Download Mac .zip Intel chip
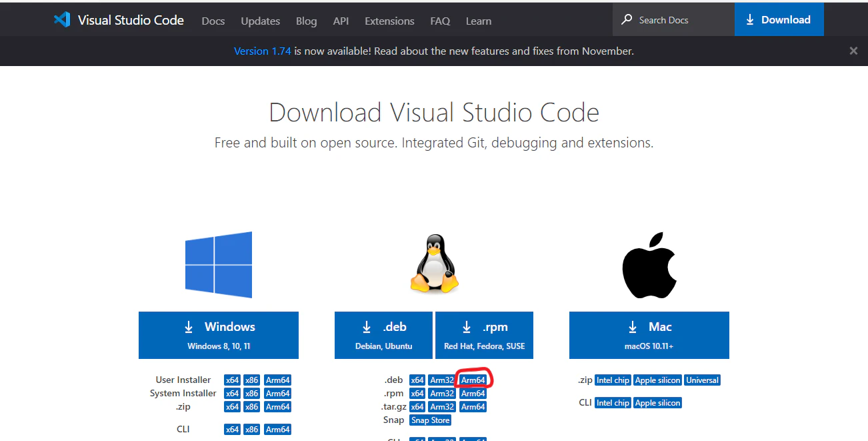Screen dimensions: 868x441 pos(613,380)
